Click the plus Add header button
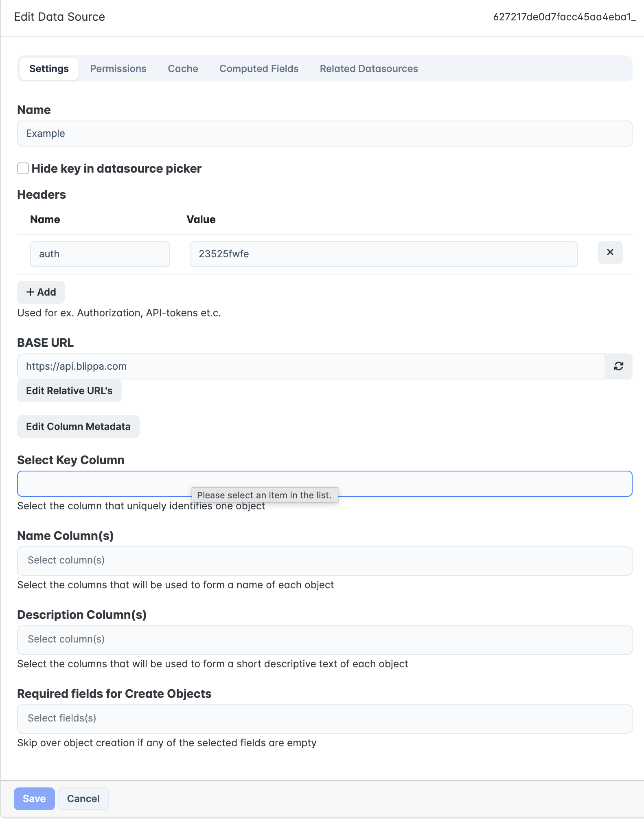This screenshot has height=820, width=644. [41, 292]
